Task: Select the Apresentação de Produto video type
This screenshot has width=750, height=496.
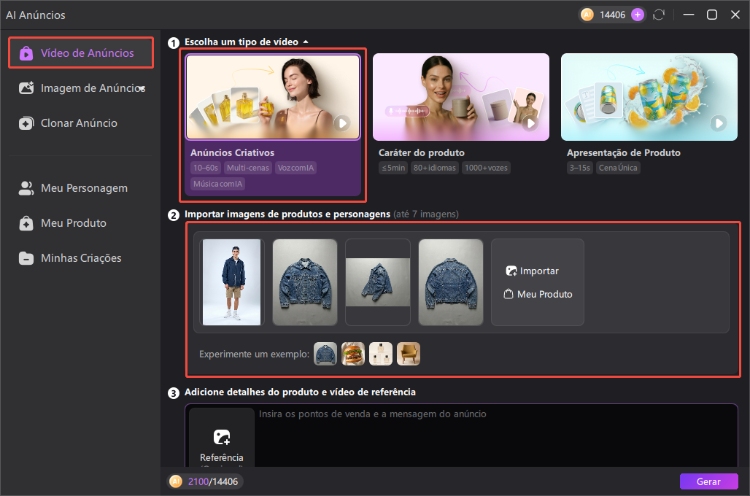Action: (649, 114)
